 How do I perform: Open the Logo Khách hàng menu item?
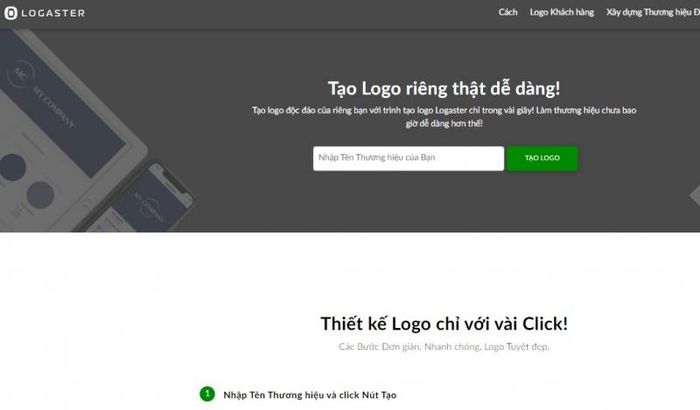pos(562,13)
